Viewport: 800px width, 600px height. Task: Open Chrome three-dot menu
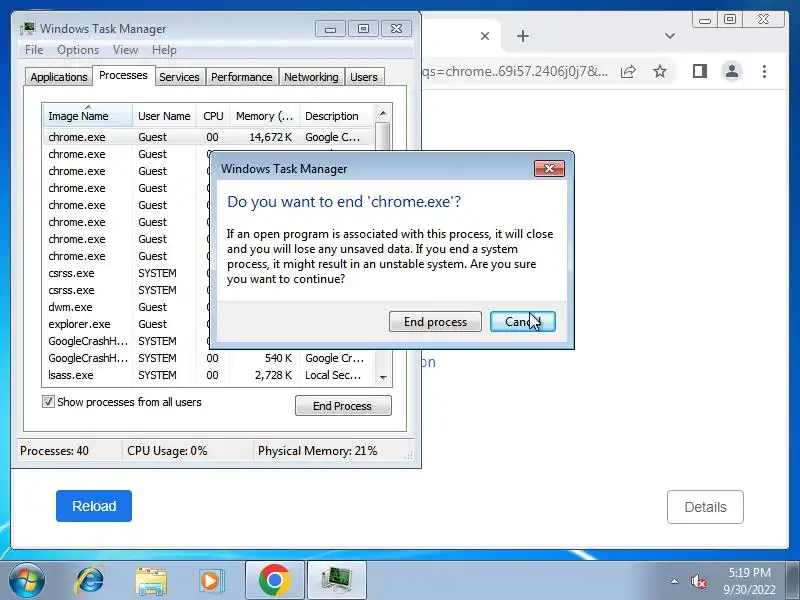point(764,71)
